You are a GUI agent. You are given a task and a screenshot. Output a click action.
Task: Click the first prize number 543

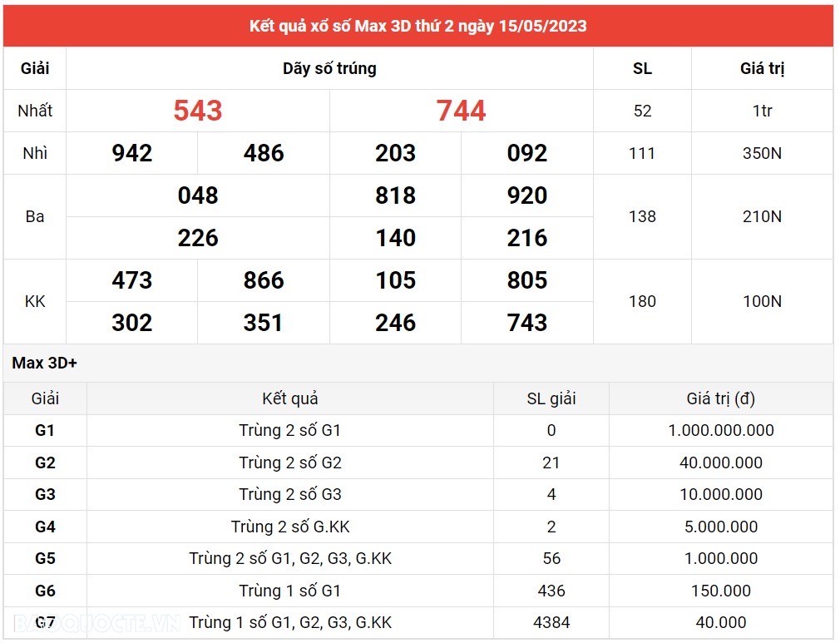[x=198, y=111]
